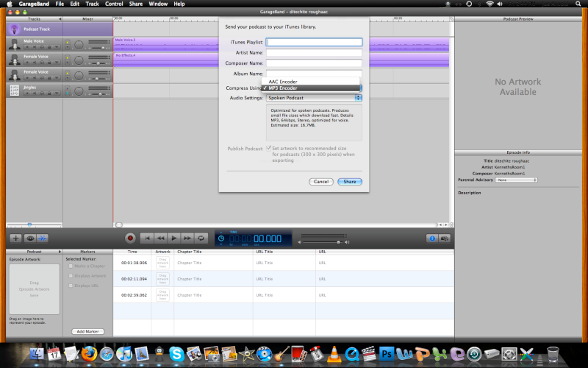Toggle Marks a Chapter checkbox
The image size is (588, 368).
click(71, 266)
